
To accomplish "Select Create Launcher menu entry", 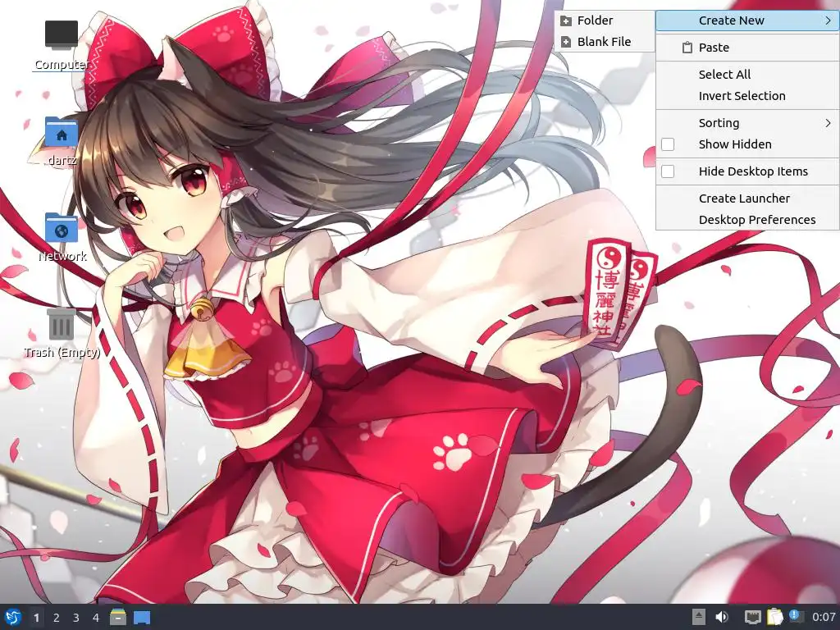I will (747, 199).
